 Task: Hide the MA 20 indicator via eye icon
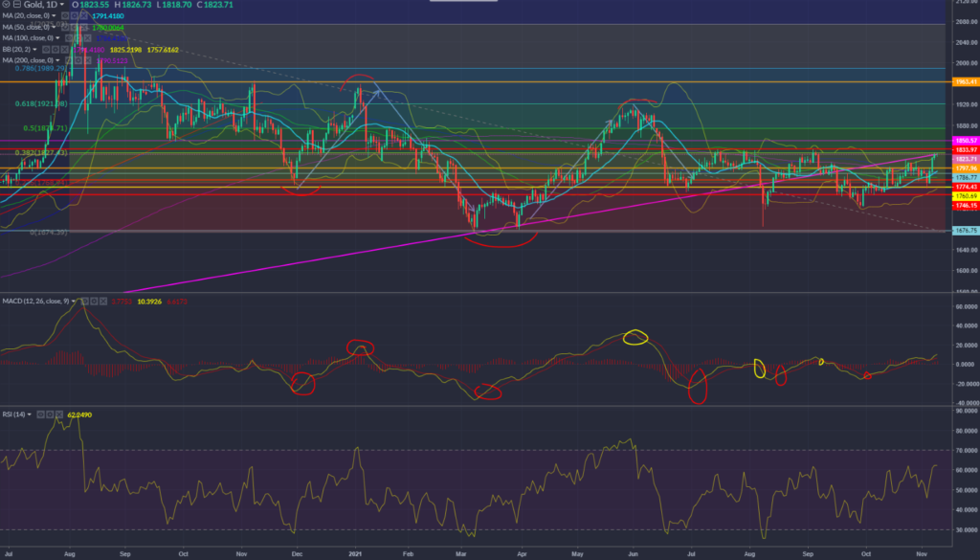click(65, 16)
